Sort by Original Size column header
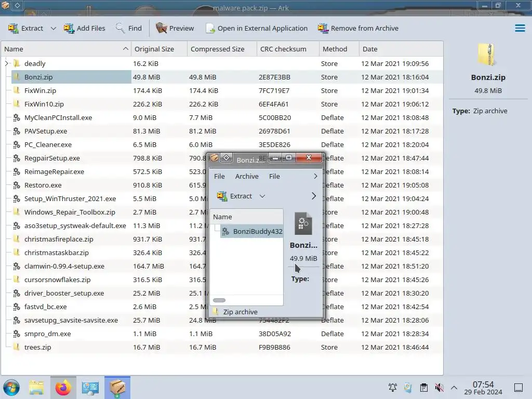 [x=159, y=49]
